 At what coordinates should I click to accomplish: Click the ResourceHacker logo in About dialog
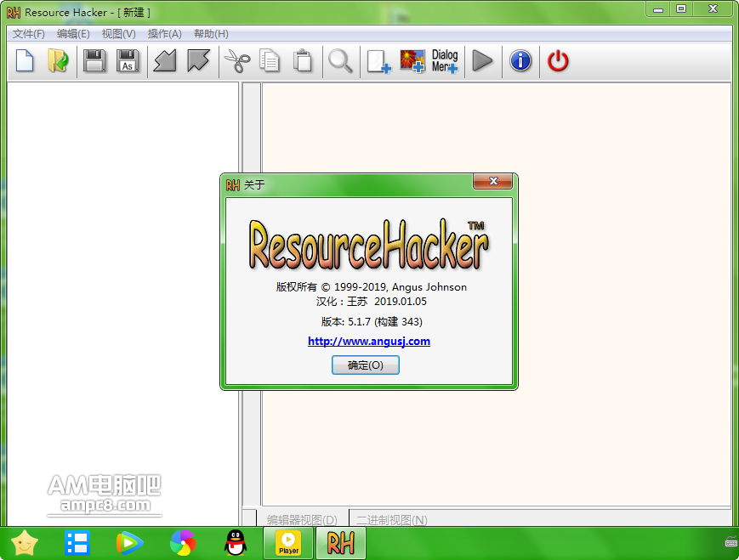coord(368,245)
